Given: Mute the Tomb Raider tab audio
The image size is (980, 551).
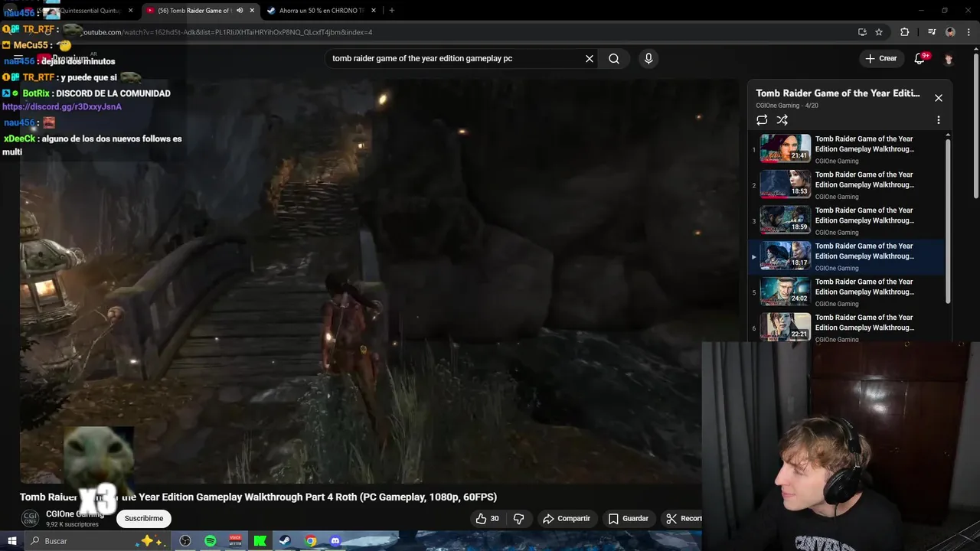Looking at the screenshot, I should pos(240,11).
